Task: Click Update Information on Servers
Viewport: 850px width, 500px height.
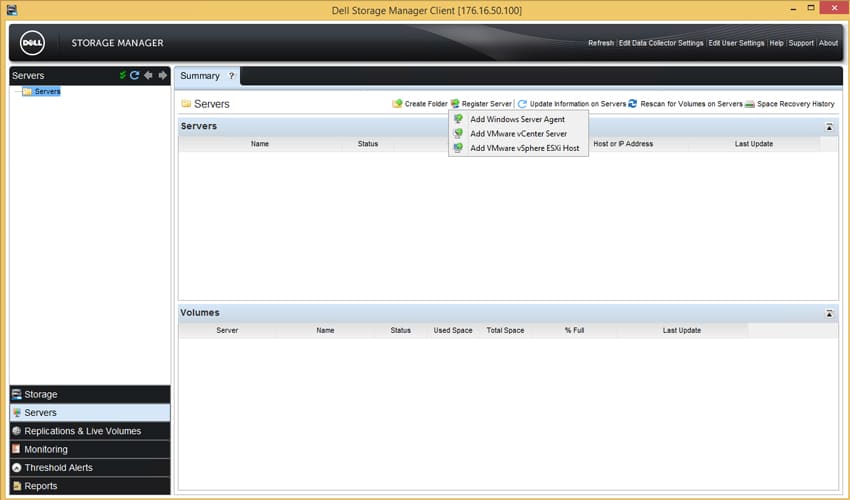Action: 571,104
